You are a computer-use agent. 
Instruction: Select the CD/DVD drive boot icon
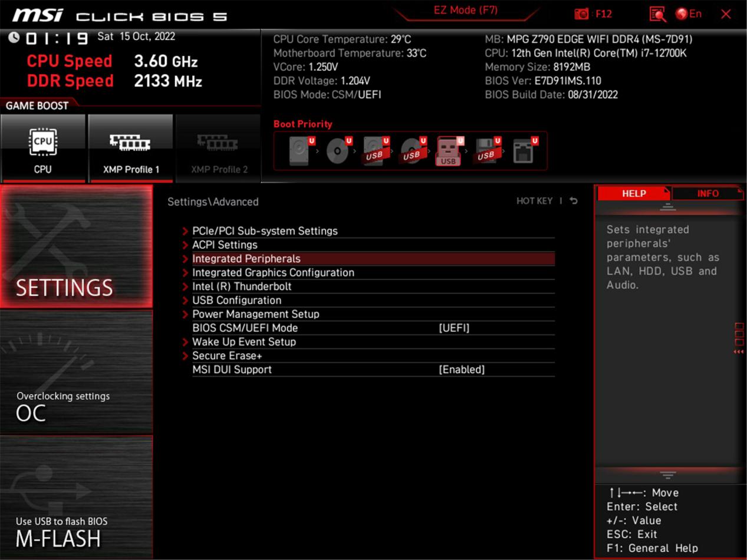(x=336, y=150)
